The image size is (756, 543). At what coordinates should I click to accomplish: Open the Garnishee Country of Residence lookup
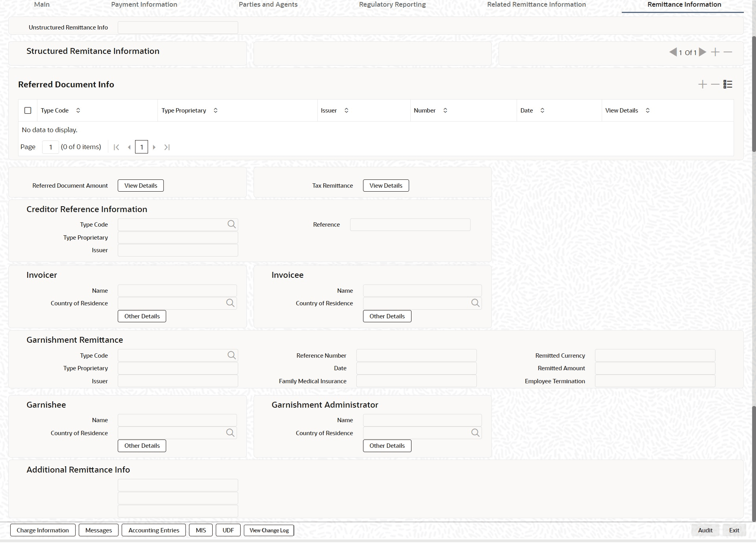(230, 433)
